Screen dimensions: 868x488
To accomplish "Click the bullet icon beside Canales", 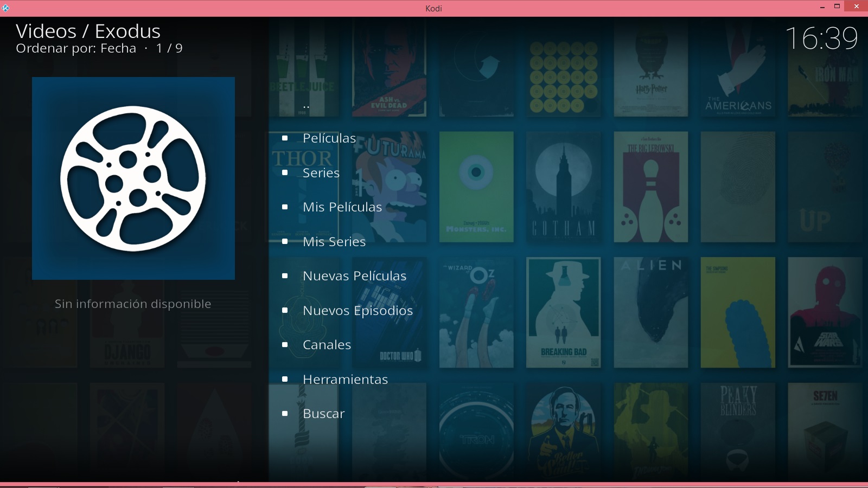I will pos(285,345).
